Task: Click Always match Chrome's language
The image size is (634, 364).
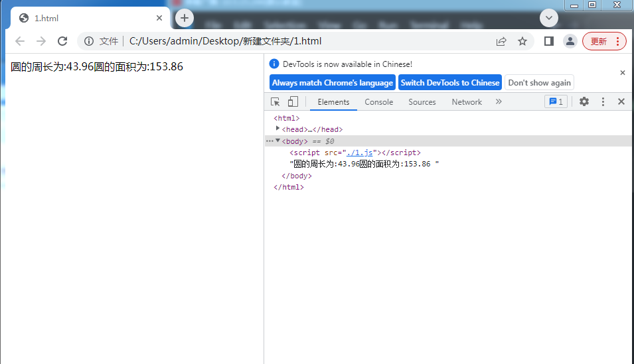Action: tap(333, 82)
